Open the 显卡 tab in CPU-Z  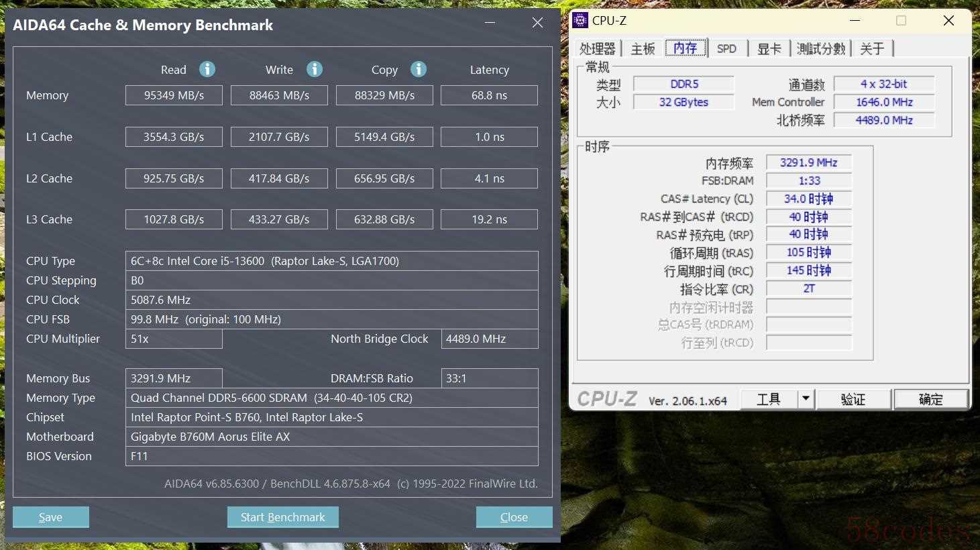tap(769, 49)
